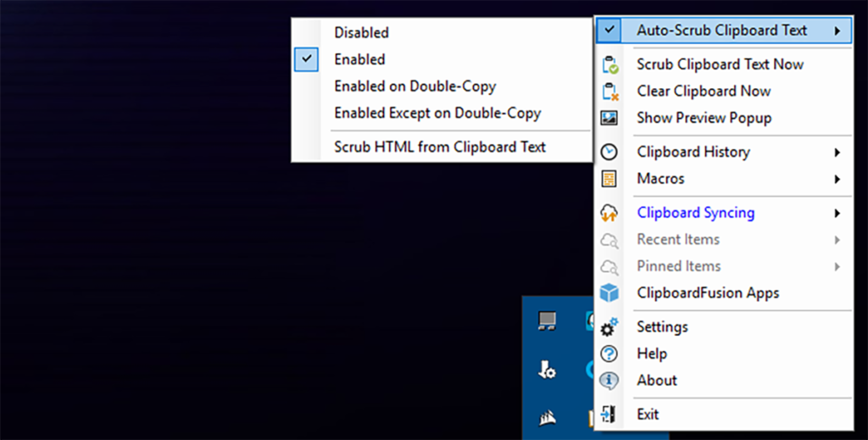This screenshot has height=440, width=868.
Task: Click the Clipboard Syncing cloud icon
Action: (609, 213)
